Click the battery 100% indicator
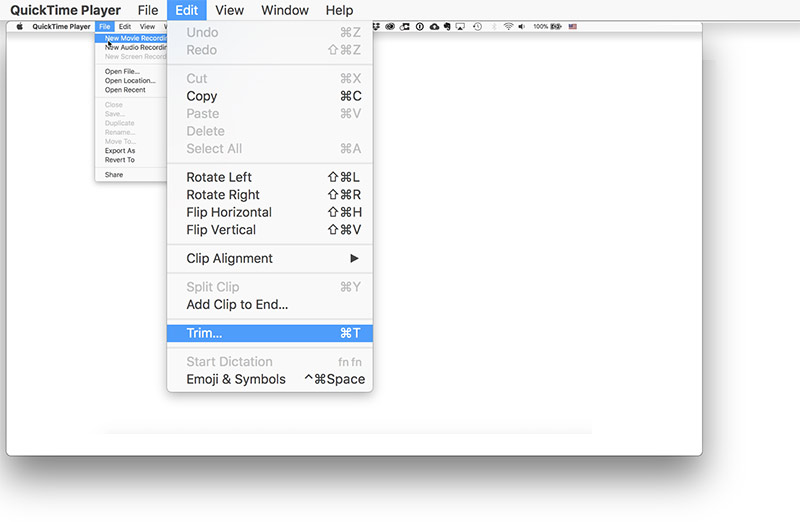 (x=547, y=27)
